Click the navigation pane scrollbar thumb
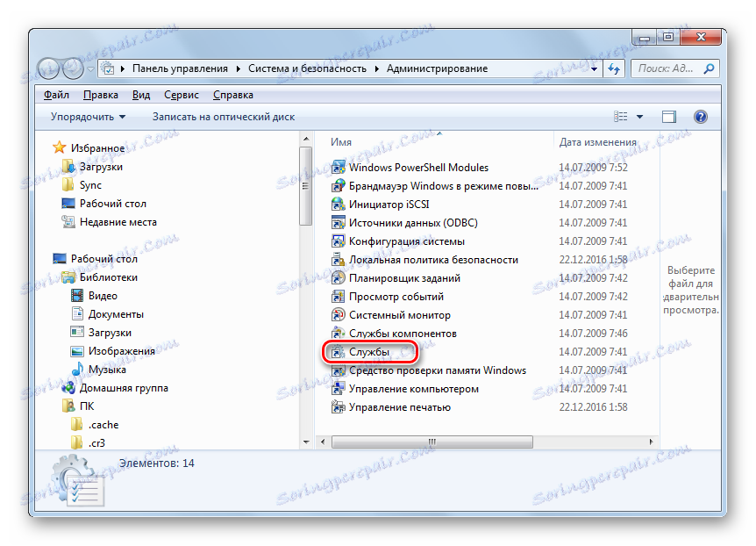 pyautogui.click(x=306, y=186)
